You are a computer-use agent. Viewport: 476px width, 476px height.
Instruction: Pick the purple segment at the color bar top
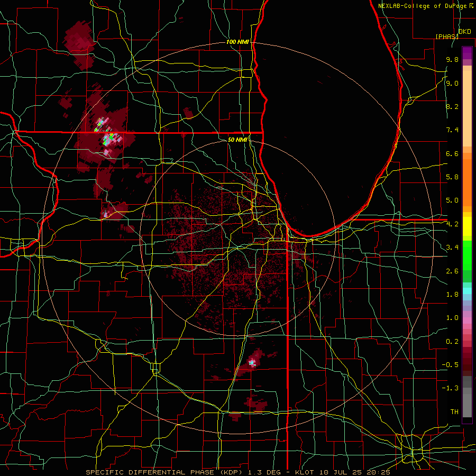(x=467, y=53)
